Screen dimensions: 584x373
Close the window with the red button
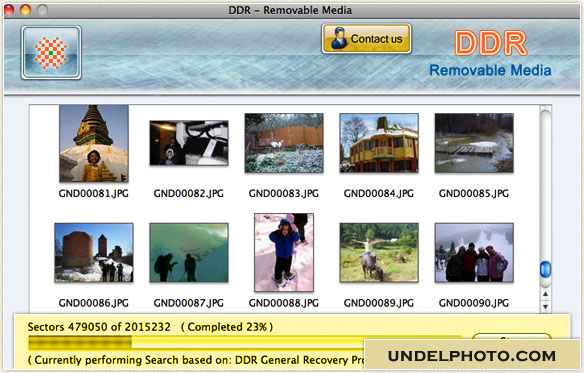pos(9,10)
